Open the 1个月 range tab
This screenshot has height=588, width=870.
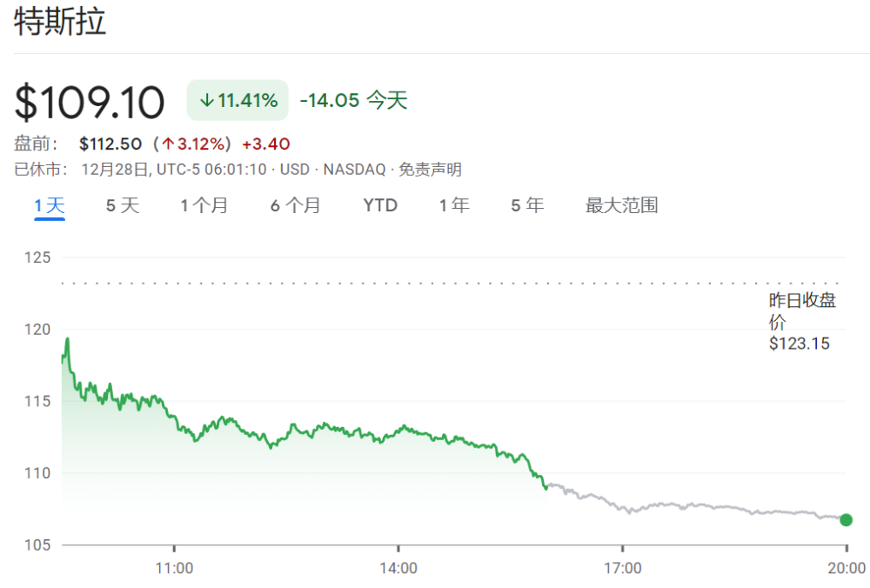coord(204,206)
